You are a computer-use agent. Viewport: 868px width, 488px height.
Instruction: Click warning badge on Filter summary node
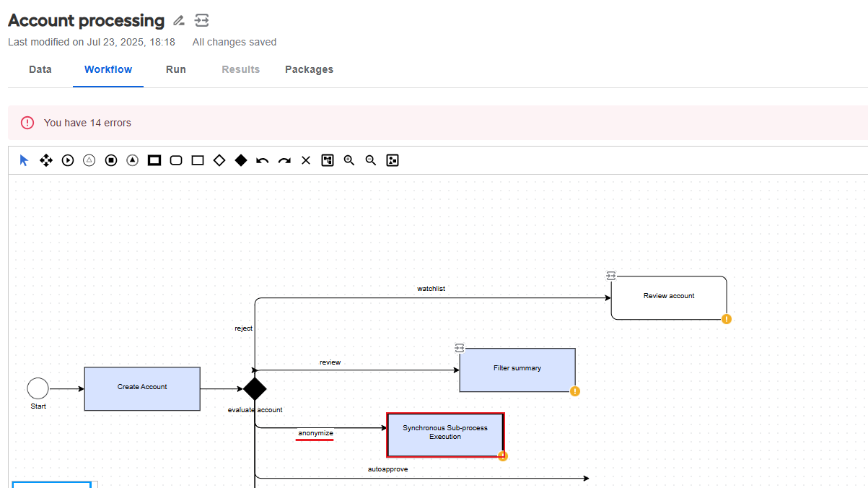(575, 391)
